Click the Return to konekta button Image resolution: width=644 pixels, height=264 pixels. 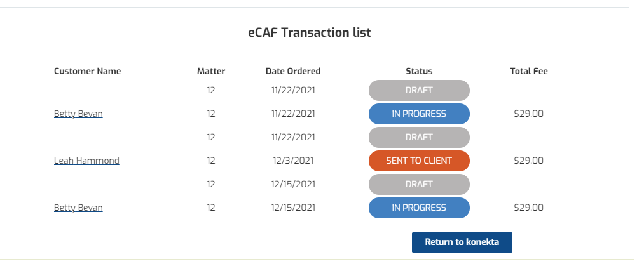click(x=462, y=242)
